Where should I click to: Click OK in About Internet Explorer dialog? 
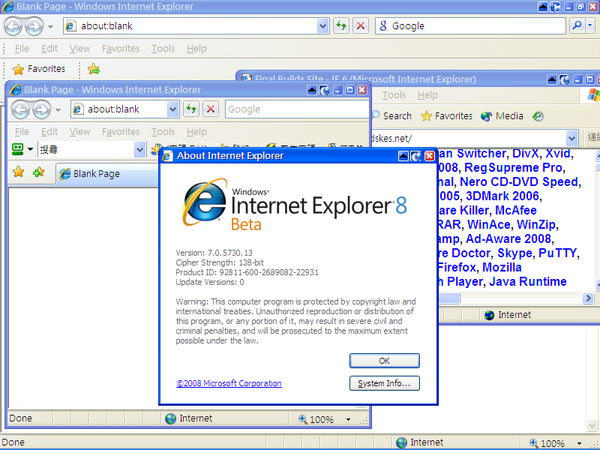point(384,360)
